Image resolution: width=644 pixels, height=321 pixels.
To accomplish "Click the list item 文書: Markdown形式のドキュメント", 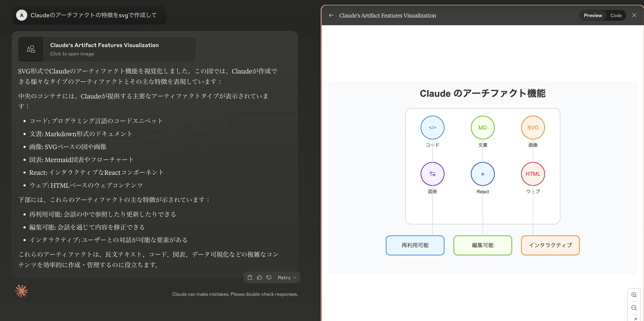I will (80, 134).
